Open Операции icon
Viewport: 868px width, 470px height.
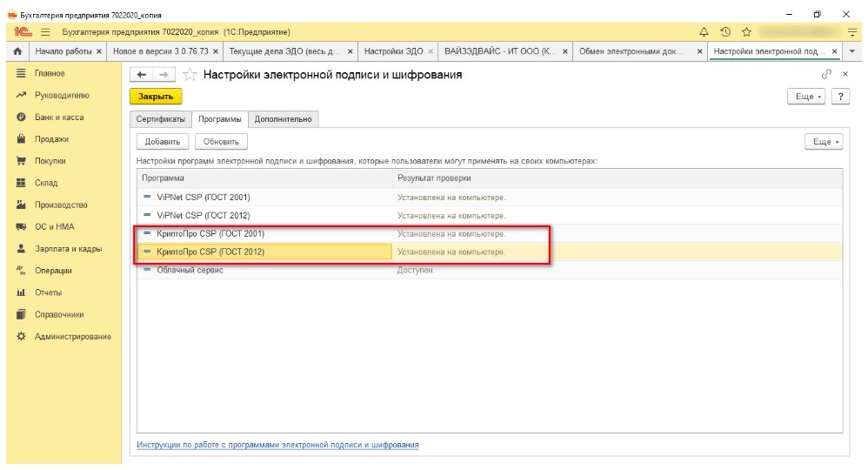point(21,270)
